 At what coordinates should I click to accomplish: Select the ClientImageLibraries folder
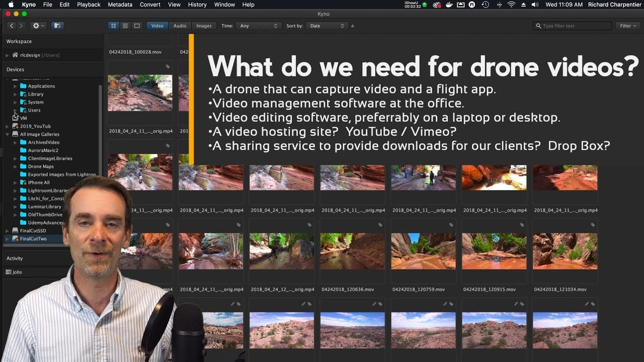[x=50, y=158]
